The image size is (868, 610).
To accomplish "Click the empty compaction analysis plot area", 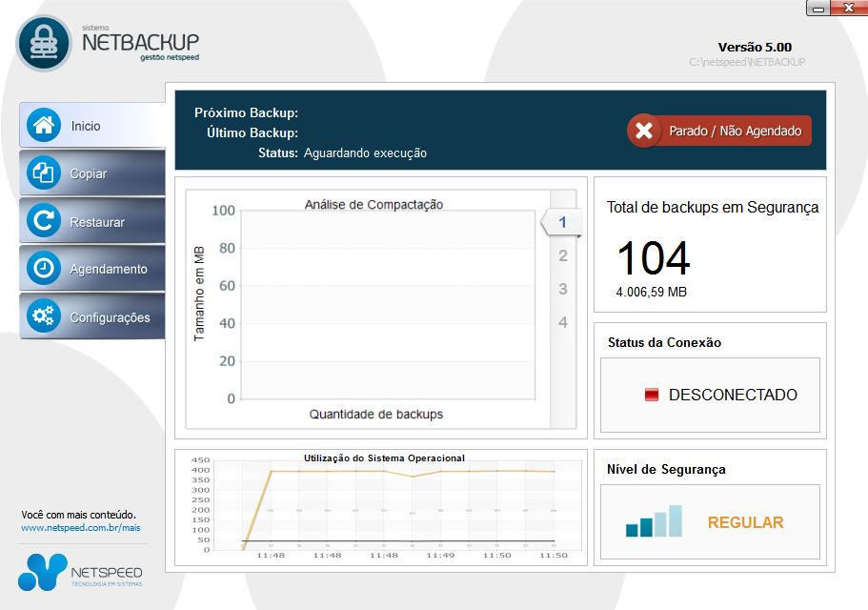I will pyautogui.click(x=388, y=304).
